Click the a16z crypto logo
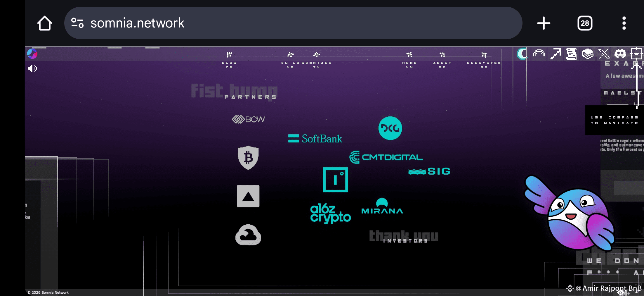 330,214
